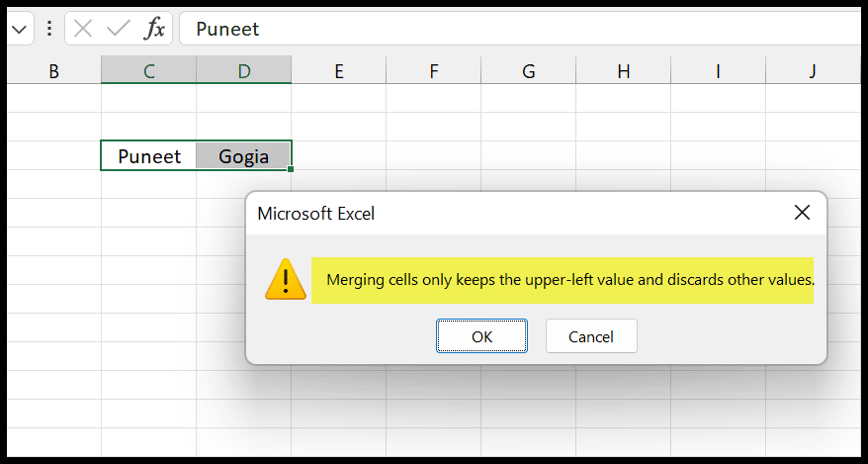Click the selection fill handle below Gogia
The image size is (868, 464).
(x=291, y=169)
